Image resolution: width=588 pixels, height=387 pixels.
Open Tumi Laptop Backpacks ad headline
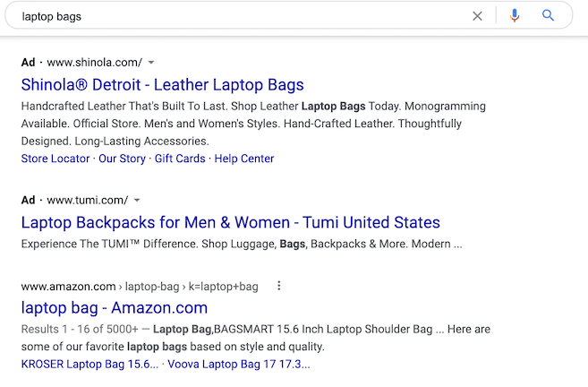click(230, 222)
